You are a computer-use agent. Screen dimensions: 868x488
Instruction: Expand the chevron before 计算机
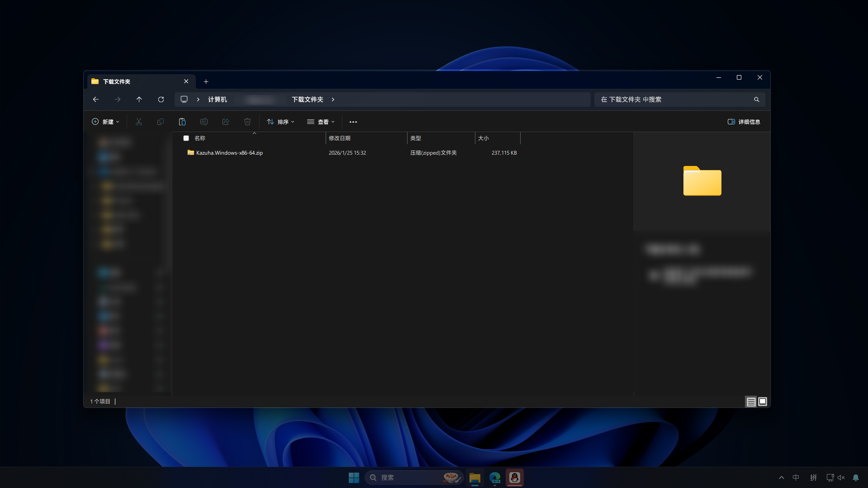198,99
